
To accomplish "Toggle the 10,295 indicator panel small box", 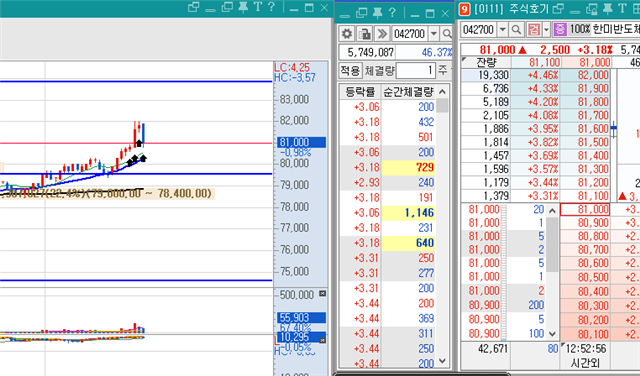I will click(x=322, y=340).
